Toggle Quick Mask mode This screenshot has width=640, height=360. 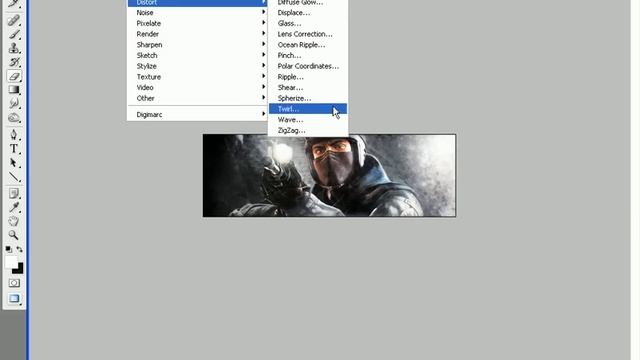14,283
